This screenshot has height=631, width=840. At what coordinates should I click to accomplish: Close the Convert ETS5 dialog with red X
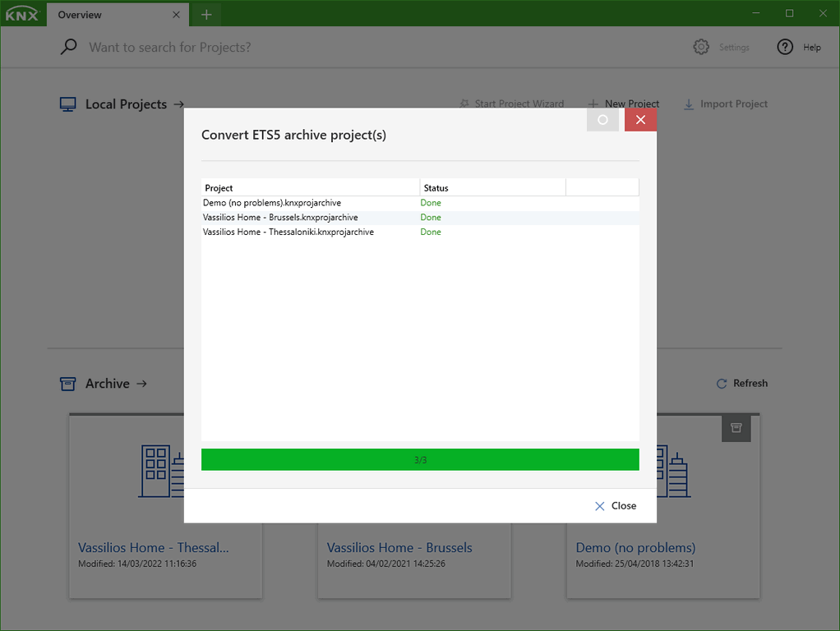(640, 120)
